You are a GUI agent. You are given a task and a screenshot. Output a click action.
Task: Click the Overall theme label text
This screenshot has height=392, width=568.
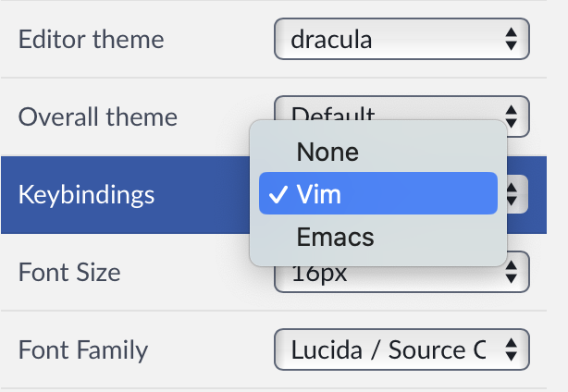click(97, 117)
